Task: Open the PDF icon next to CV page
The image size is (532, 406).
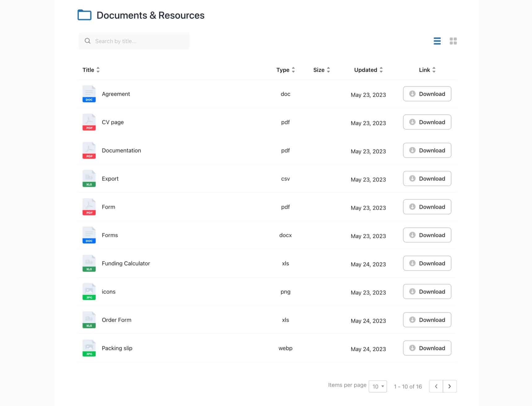Action: click(89, 122)
